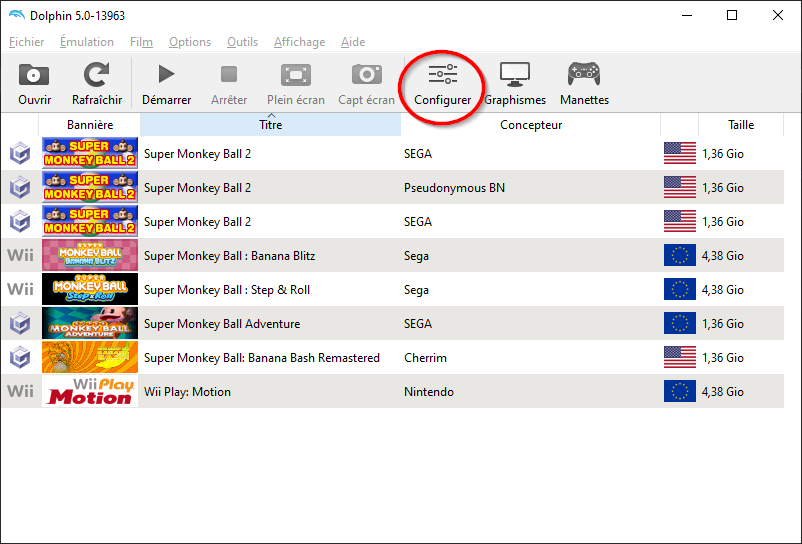Screen dimensions: 802x544
Task: Click size 4,38 Gio in Step & Roll row
Action: 722,289
